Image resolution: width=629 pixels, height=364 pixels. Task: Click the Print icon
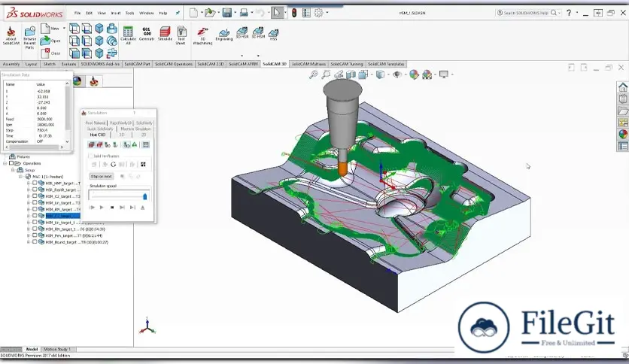pyautogui.click(x=244, y=13)
